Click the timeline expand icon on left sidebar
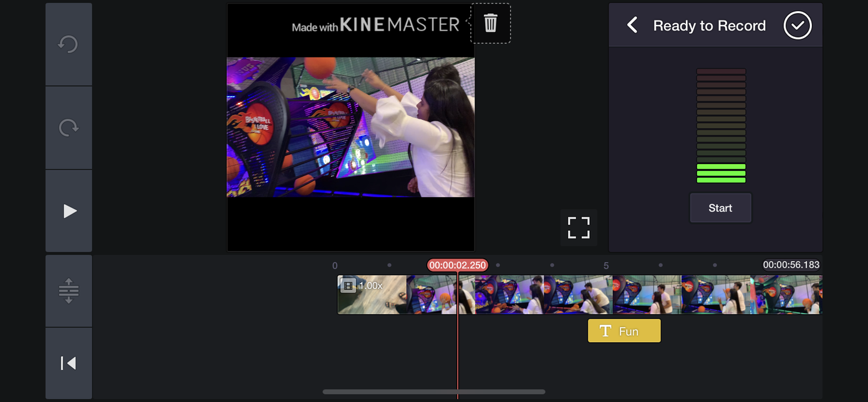Screen dimensions: 868x402 point(69,290)
